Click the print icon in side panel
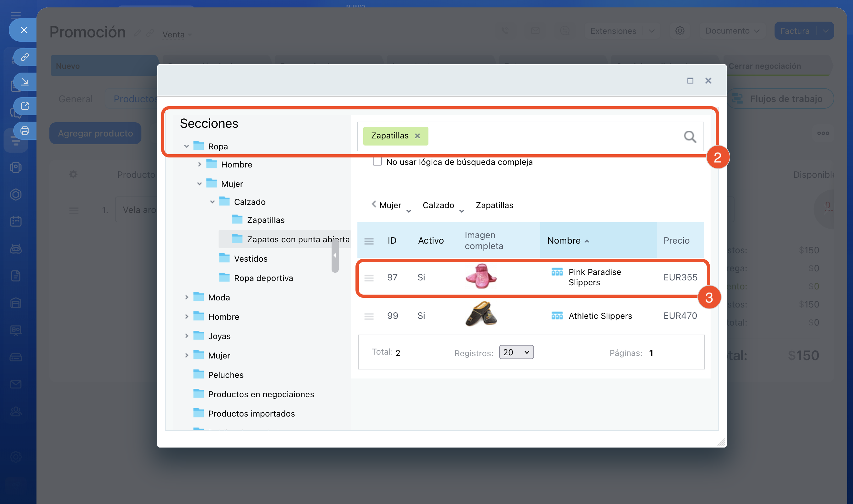 (x=25, y=131)
